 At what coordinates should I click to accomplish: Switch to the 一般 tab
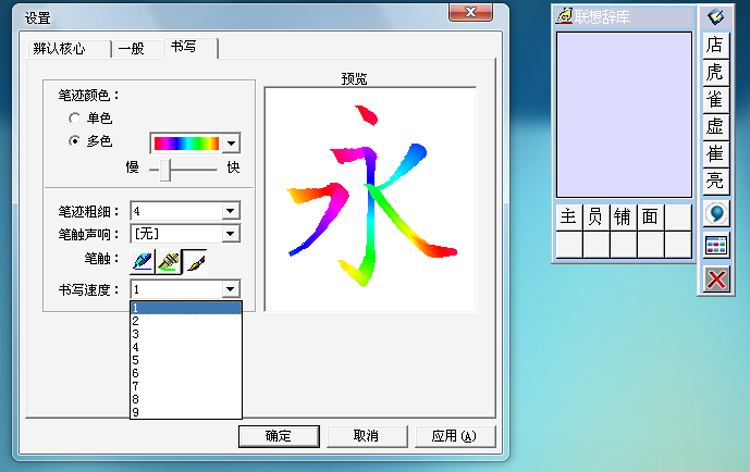tap(132, 49)
